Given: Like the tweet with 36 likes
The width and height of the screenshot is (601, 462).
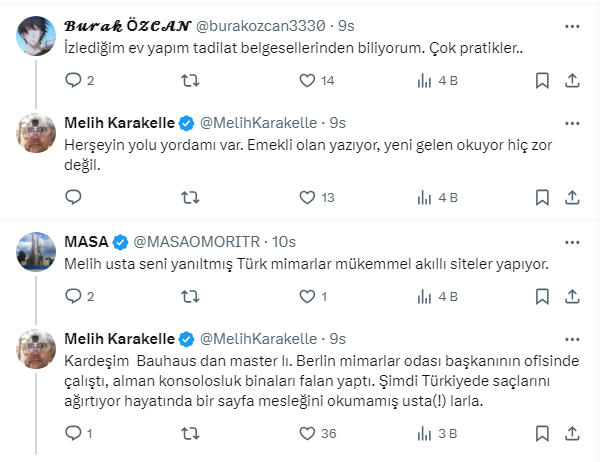Looking at the screenshot, I should (308, 433).
